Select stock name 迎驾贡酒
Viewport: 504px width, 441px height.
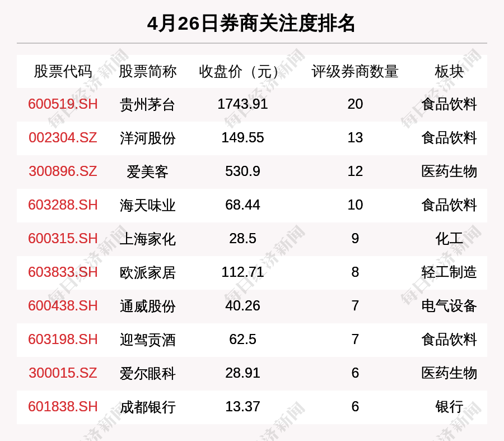[147, 340]
